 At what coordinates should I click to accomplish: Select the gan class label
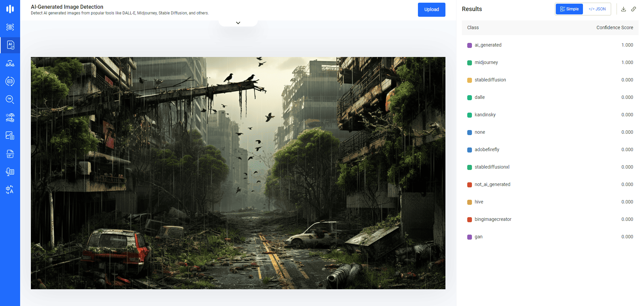tap(479, 237)
